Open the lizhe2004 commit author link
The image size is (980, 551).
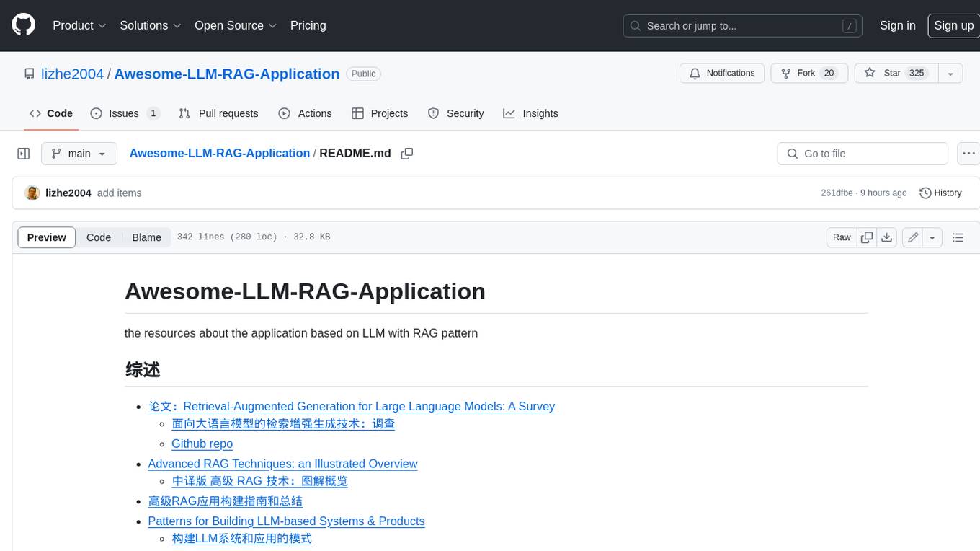68,193
